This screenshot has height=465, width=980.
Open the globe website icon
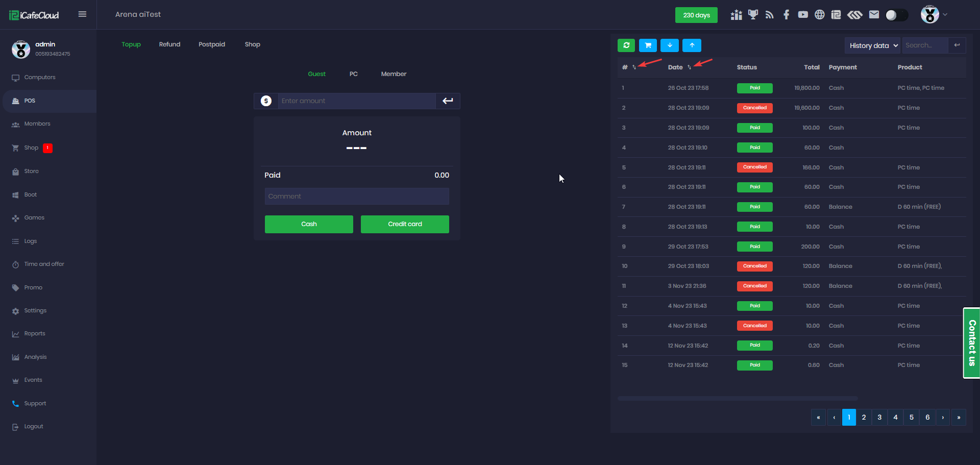(819, 15)
